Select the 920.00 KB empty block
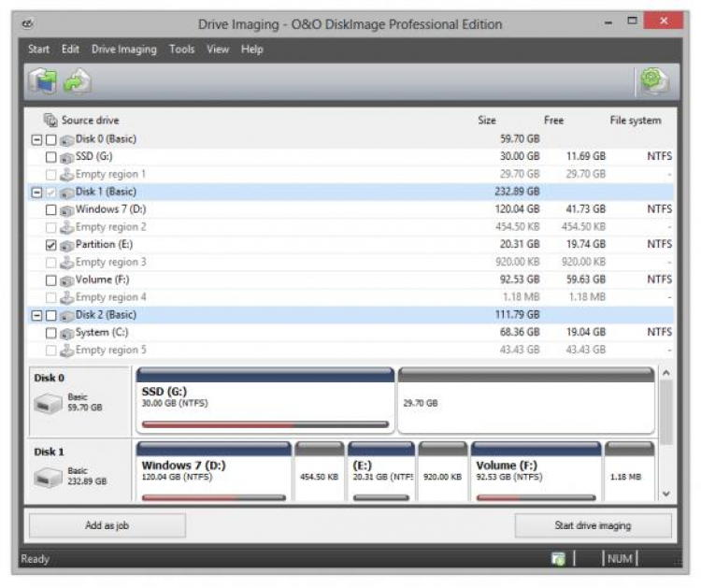 pyautogui.click(x=443, y=471)
